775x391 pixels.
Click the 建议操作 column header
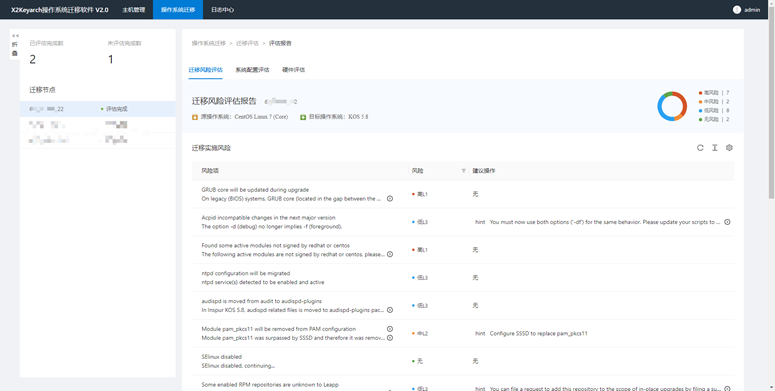coord(484,171)
